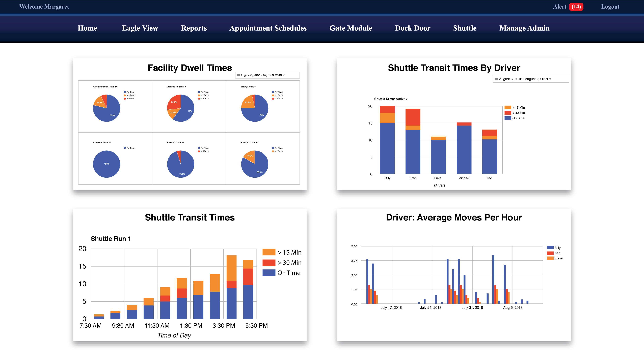Viewport: 644px width, 362px height.
Task: Toggle Bob series in Average Moves legend
Action: click(x=557, y=253)
